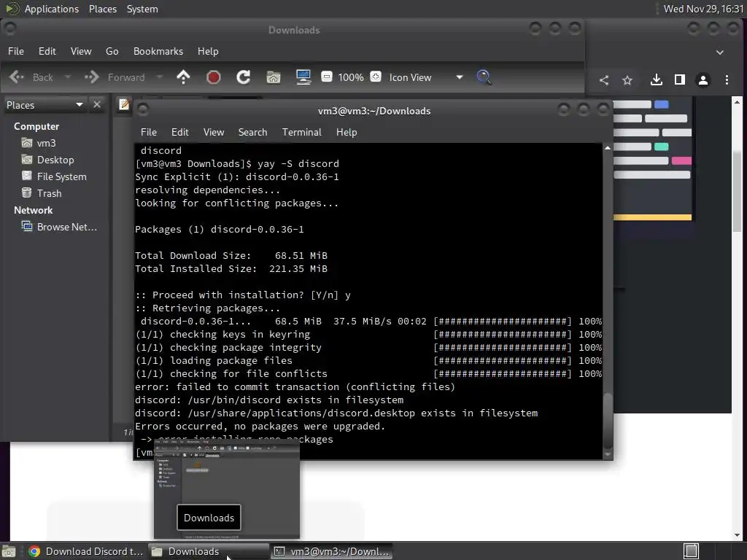
Task: Open the System menu in top panel
Action: (x=142, y=9)
